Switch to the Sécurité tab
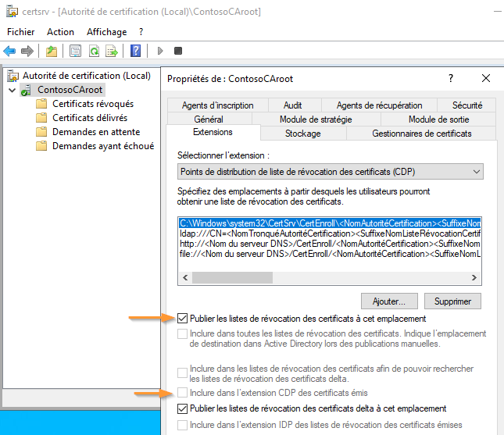This screenshot has height=435, width=504. pyautogui.click(x=467, y=105)
